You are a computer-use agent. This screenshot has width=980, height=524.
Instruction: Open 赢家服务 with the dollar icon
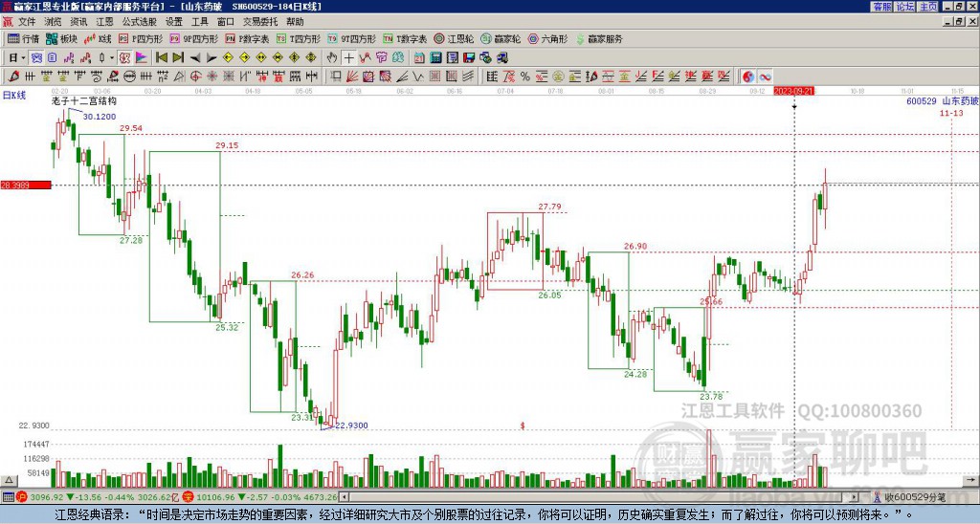click(x=599, y=38)
